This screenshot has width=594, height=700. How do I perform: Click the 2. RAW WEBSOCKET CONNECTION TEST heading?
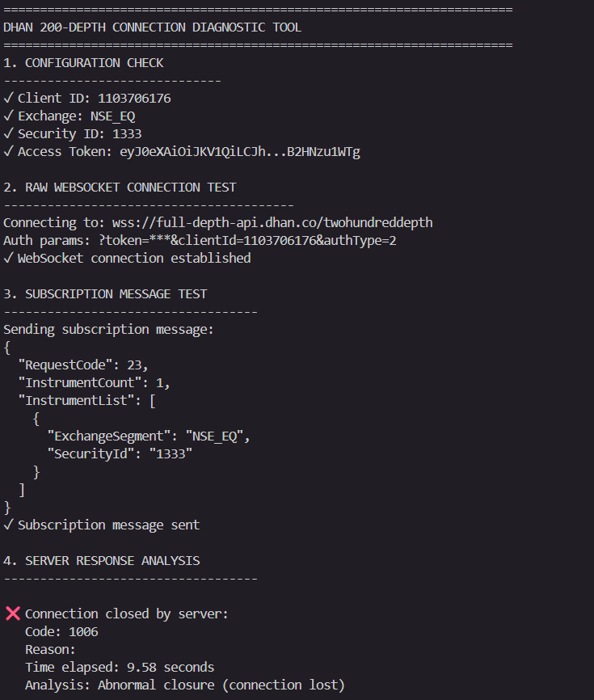pos(120,188)
